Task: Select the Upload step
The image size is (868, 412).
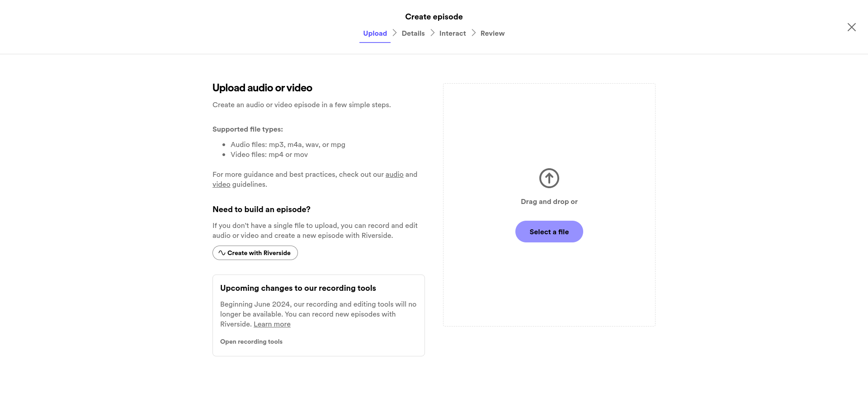Action: [375, 33]
